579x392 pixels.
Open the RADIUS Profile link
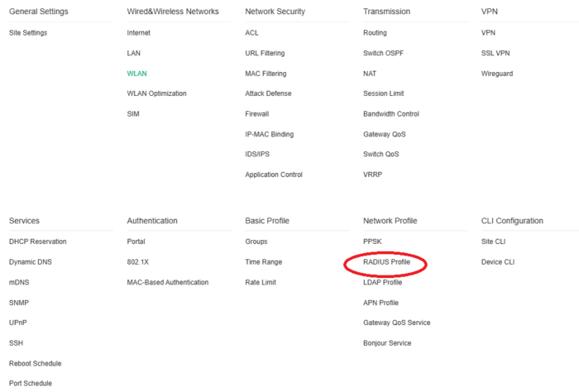[386, 262]
